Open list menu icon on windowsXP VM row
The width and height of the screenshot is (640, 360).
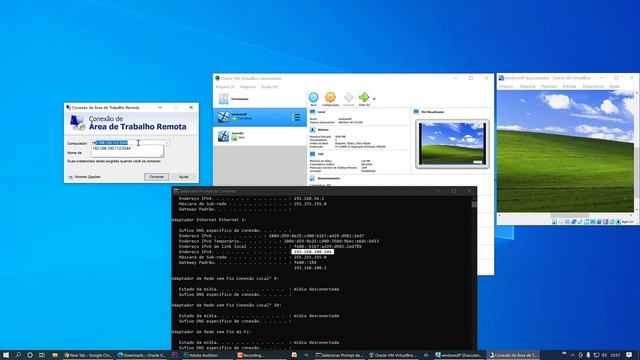click(296, 118)
